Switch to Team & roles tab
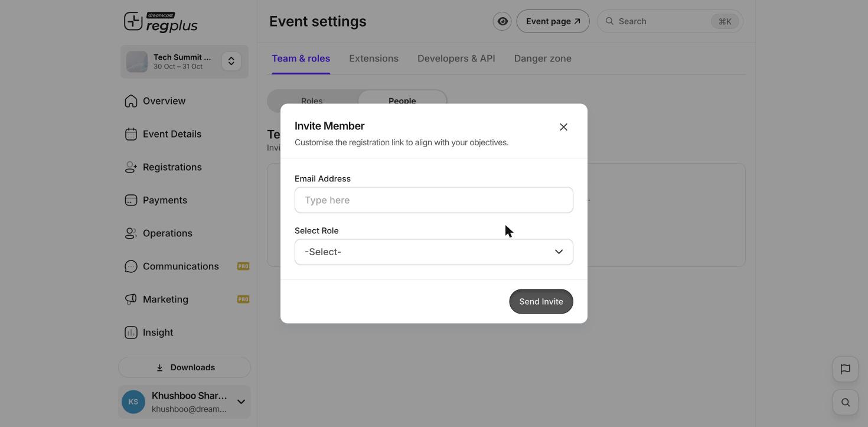 click(301, 58)
